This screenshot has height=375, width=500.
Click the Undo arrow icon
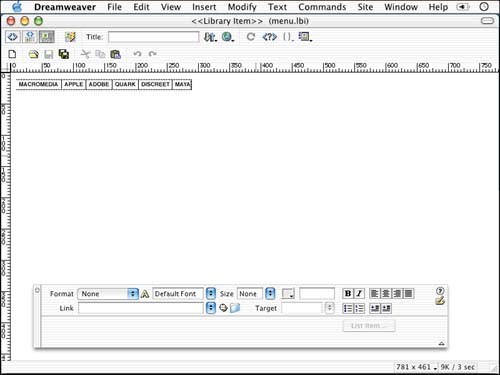pos(137,54)
